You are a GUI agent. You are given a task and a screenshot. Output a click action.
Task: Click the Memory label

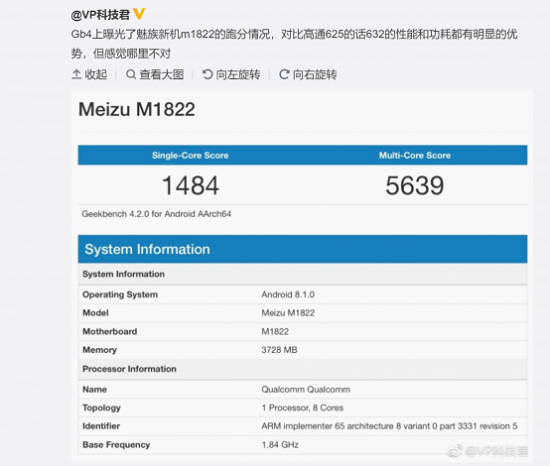click(x=100, y=350)
